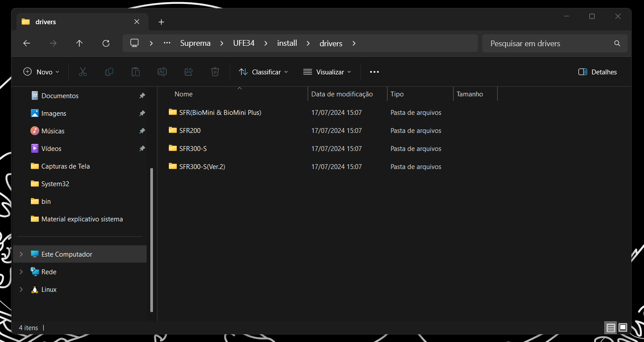Click the Paste clipboard icon
Viewport: 644px width, 342px height.
tap(136, 72)
